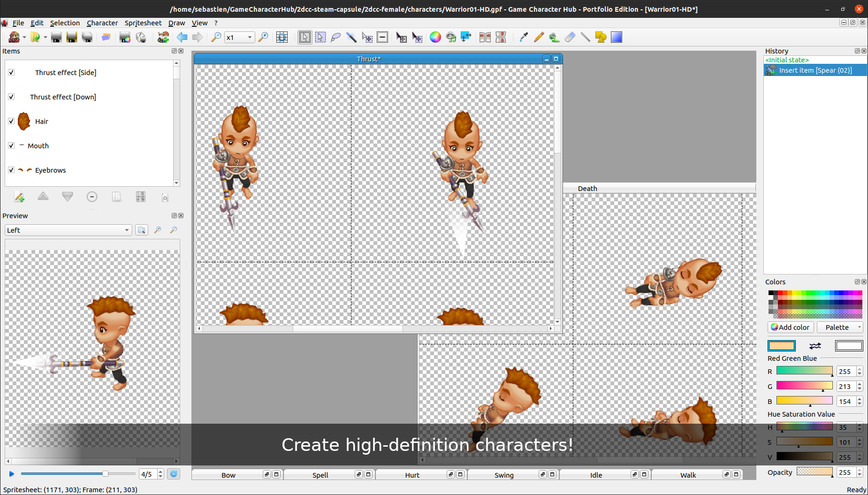
Task: Select the Lasso selection tool
Action: click(336, 37)
